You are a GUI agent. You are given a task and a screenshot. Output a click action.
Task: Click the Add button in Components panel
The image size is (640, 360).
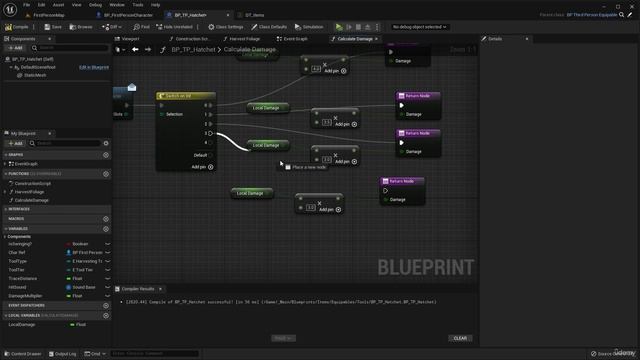(x=16, y=48)
